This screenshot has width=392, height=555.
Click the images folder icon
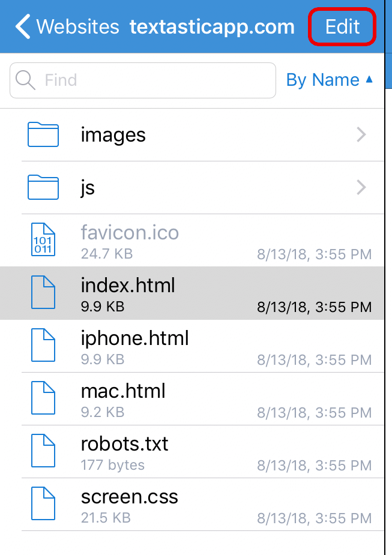43,134
